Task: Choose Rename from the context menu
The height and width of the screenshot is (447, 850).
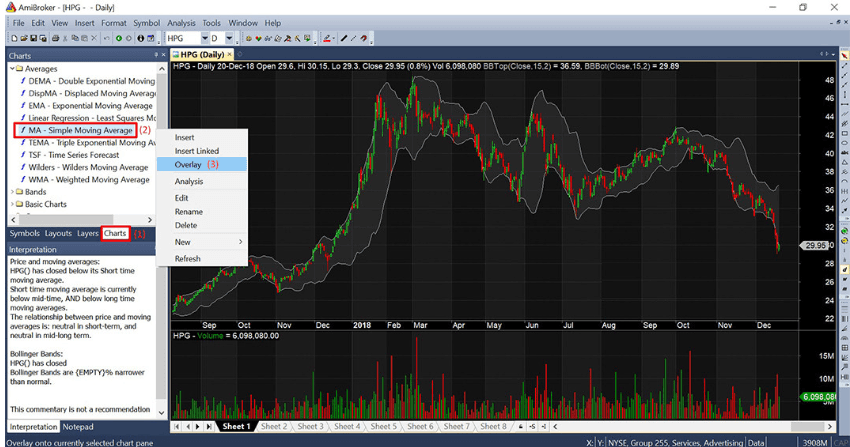Action: point(202,212)
